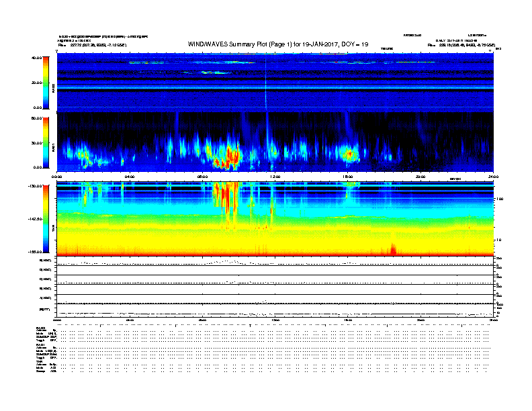Click the 60.00 label on the RAD1 scale
The image size is (532, 411).
(x=36, y=118)
